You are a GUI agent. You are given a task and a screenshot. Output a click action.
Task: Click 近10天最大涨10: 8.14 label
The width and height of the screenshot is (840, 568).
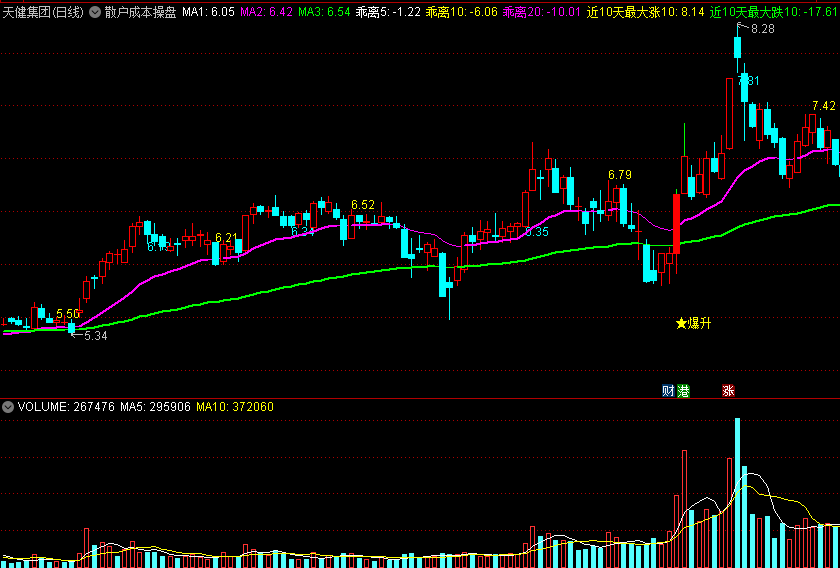pyautogui.click(x=646, y=12)
